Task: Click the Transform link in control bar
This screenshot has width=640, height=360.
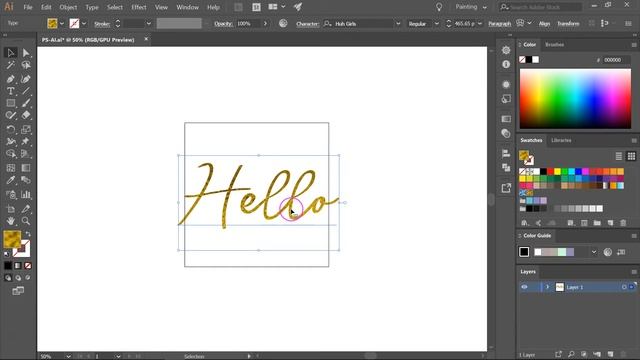Action: pyautogui.click(x=568, y=24)
